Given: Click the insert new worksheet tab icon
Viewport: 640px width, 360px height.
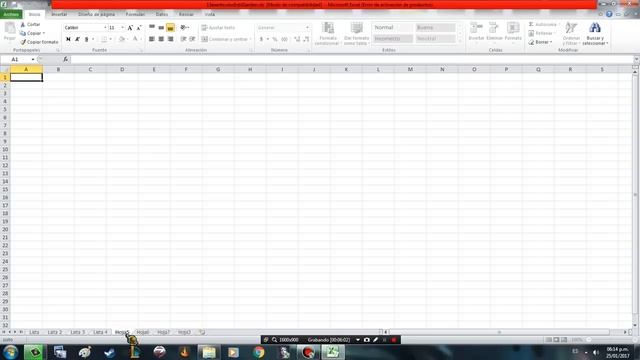Looking at the screenshot, I should (x=202, y=332).
